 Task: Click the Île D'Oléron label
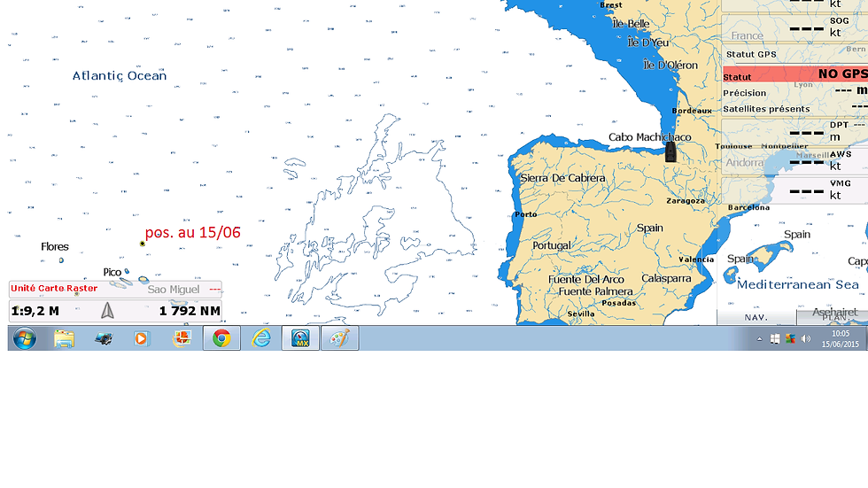670,65
